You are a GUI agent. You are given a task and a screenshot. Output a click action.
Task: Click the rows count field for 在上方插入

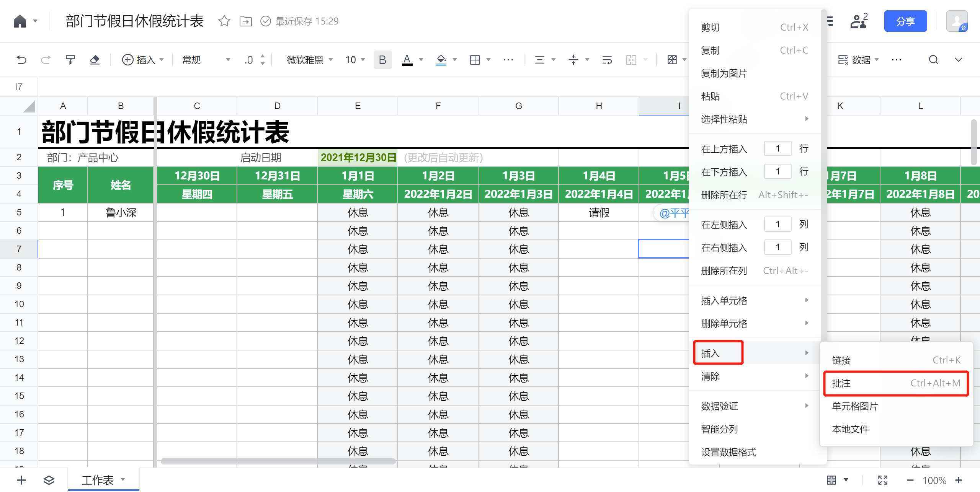tap(777, 148)
